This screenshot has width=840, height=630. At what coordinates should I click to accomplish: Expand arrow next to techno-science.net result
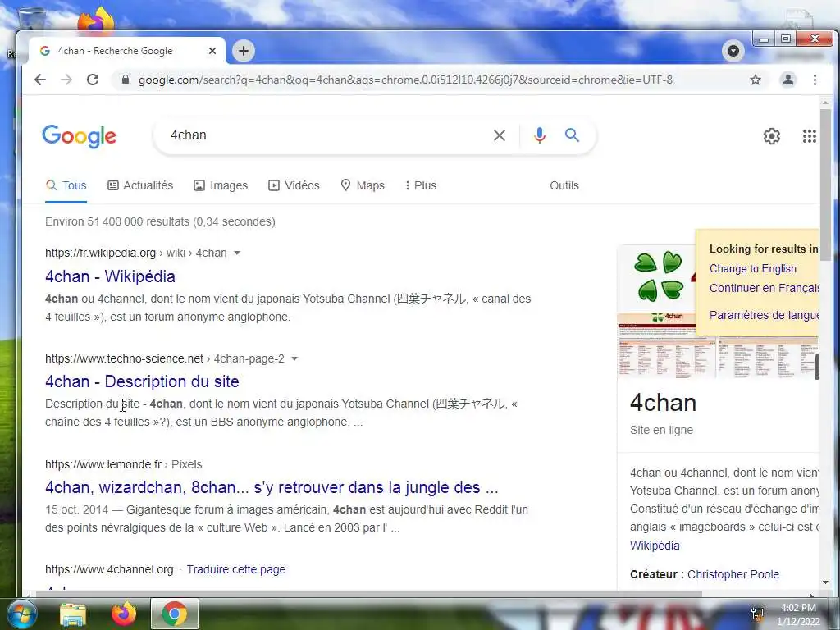[x=294, y=358]
